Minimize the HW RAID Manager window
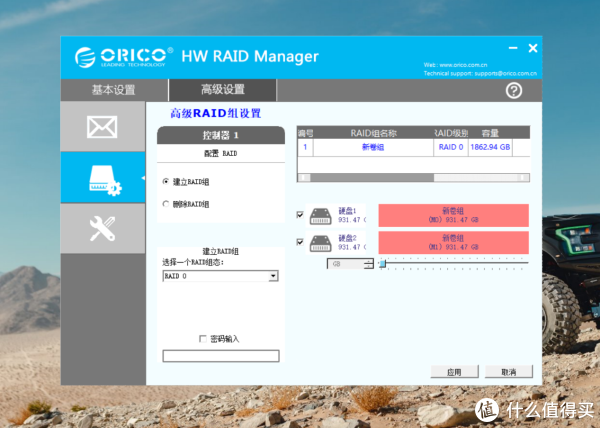Image resolution: width=600 pixels, height=428 pixels. 511,49
